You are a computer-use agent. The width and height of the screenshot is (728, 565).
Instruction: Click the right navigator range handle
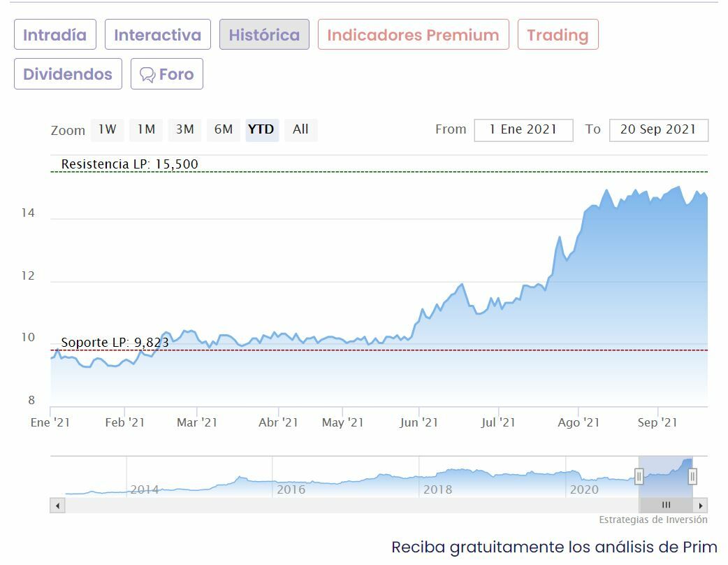[x=692, y=477]
